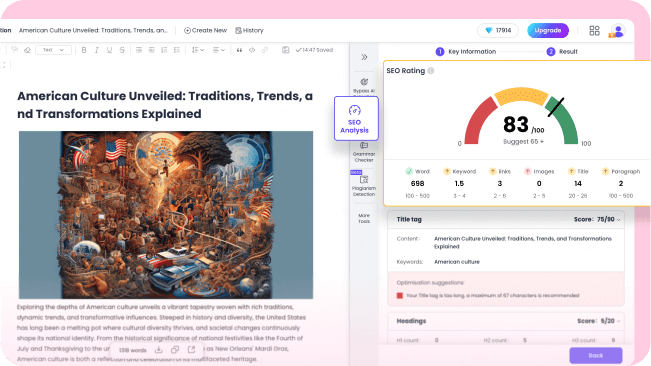Click the Images metric value 0
Viewport: 651px width, 366px height.
(x=539, y=183)
